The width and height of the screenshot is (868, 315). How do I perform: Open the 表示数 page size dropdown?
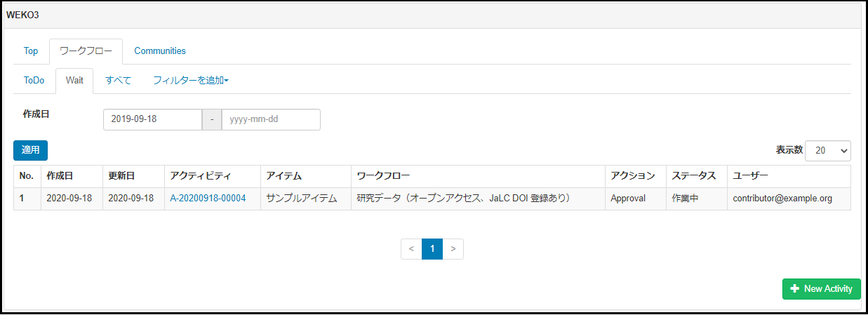pyautogui.click(x=827, y=150)
